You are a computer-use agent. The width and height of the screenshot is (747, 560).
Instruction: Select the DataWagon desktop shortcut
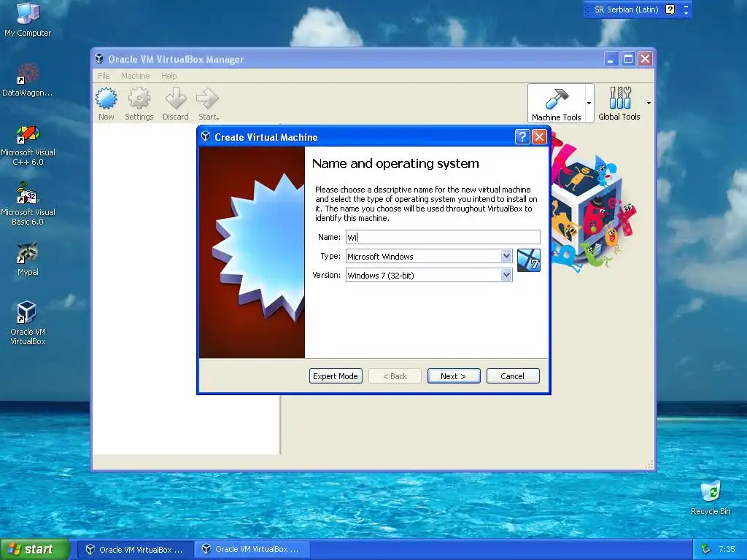(28, 80)
